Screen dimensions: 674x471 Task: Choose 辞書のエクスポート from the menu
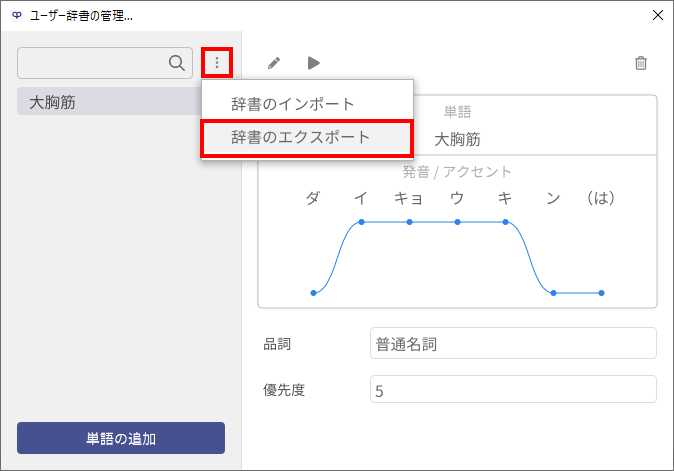[x=307, y=138]
